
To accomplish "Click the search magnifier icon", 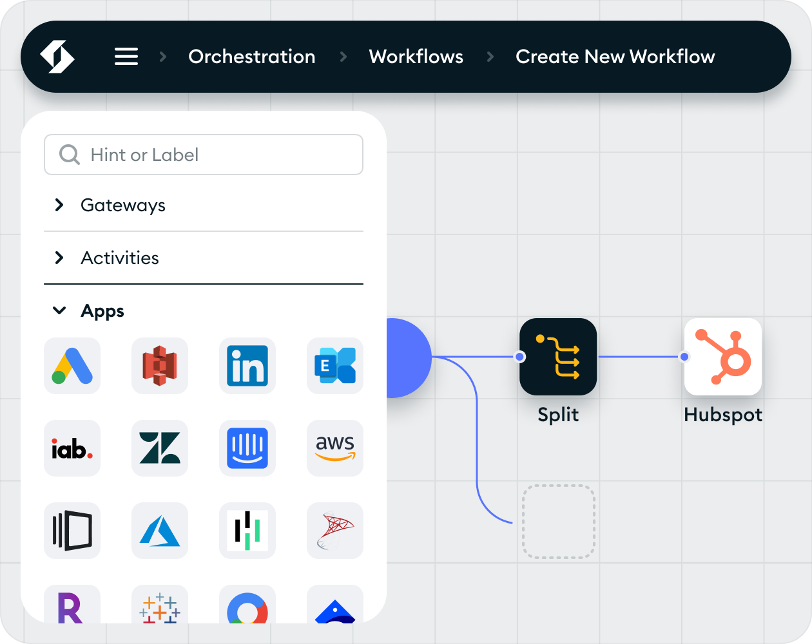I will click(69, 155).
